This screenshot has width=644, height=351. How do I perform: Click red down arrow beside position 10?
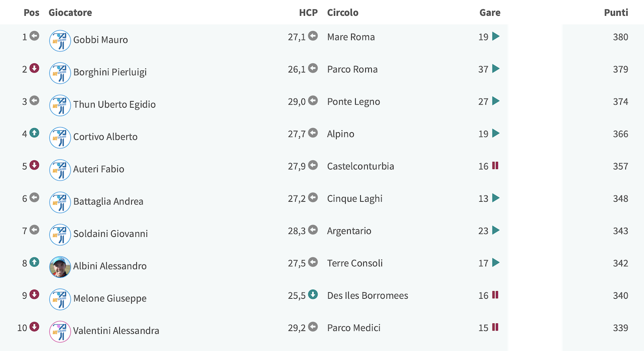34,327
